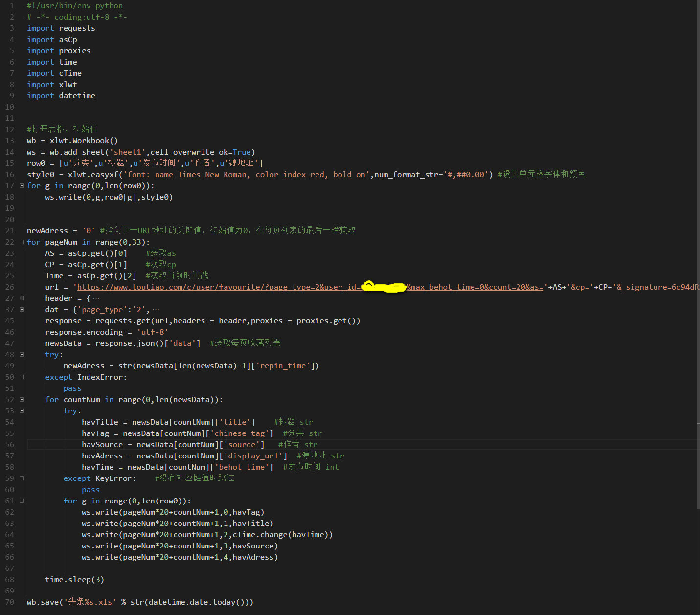This screenshot has height=615, width=700.
Task: Collapse the 'for countNum' loop at line 52
Action: pyautogui.click(x=22, y=400)
